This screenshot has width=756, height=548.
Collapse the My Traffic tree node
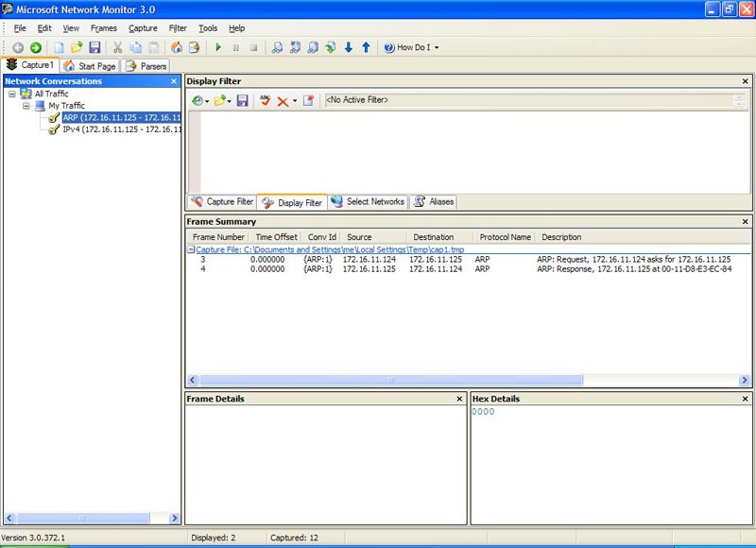tap(26, 106)
